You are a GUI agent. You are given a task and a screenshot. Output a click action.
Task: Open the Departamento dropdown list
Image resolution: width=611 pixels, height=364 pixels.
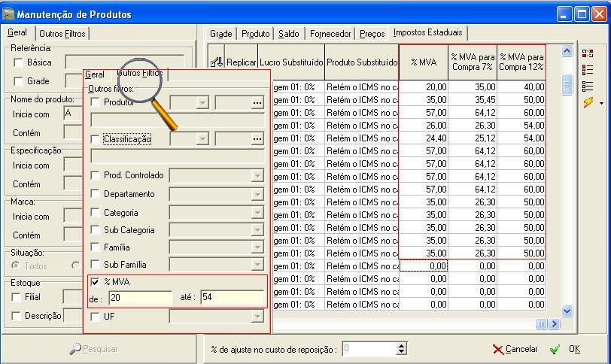(x=257, y=194)
